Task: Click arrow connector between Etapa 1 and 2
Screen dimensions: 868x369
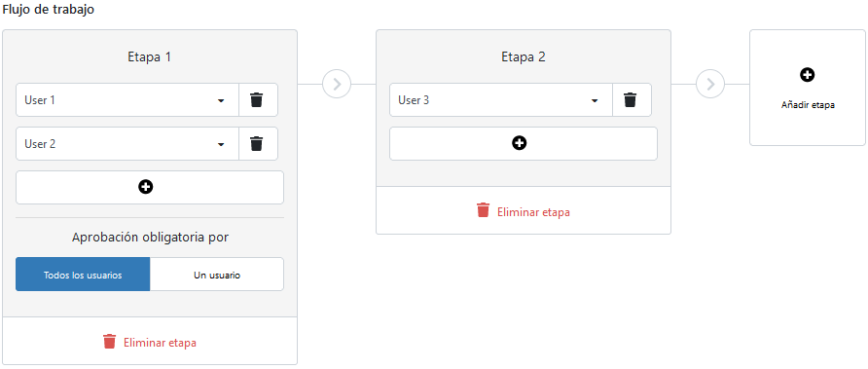Action: 337,84
